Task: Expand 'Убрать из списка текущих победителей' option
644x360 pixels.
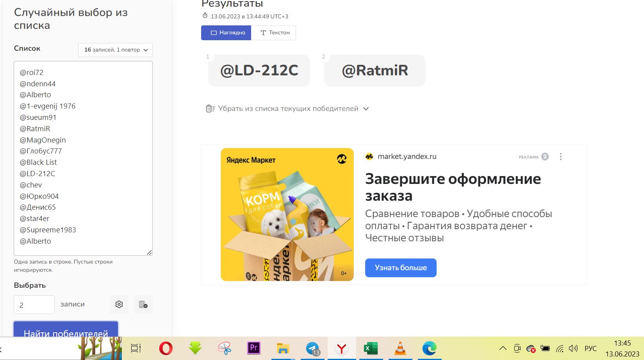Action: [x=287, y=109]
